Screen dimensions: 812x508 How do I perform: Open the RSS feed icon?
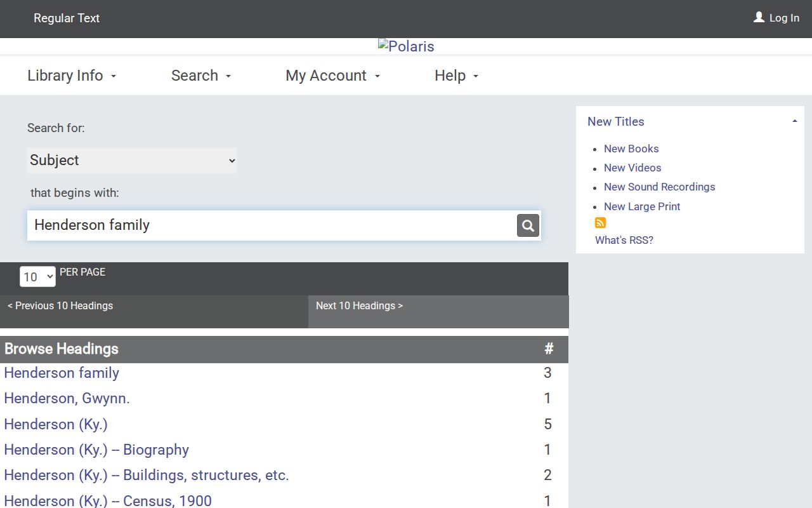[600, 223]
